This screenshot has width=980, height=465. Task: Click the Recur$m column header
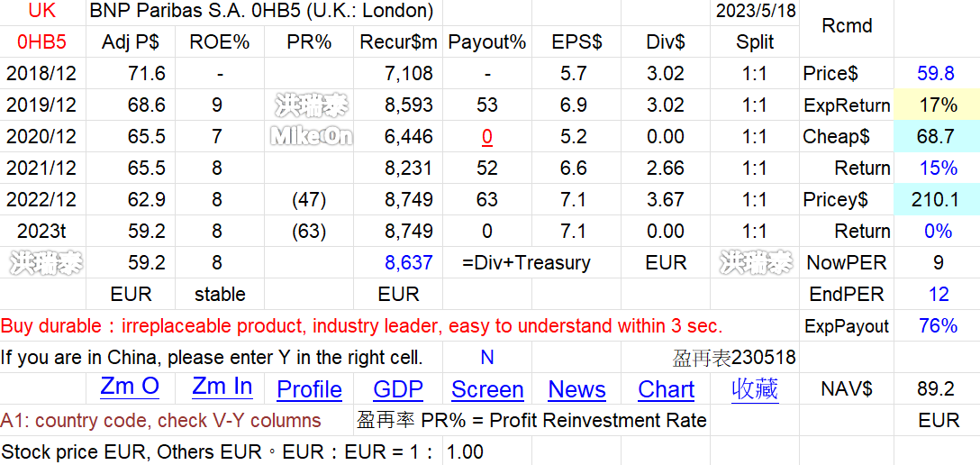point(398,41)
